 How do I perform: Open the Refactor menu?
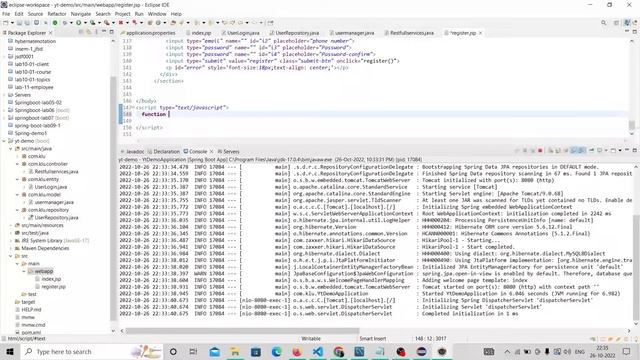point(57,14)
